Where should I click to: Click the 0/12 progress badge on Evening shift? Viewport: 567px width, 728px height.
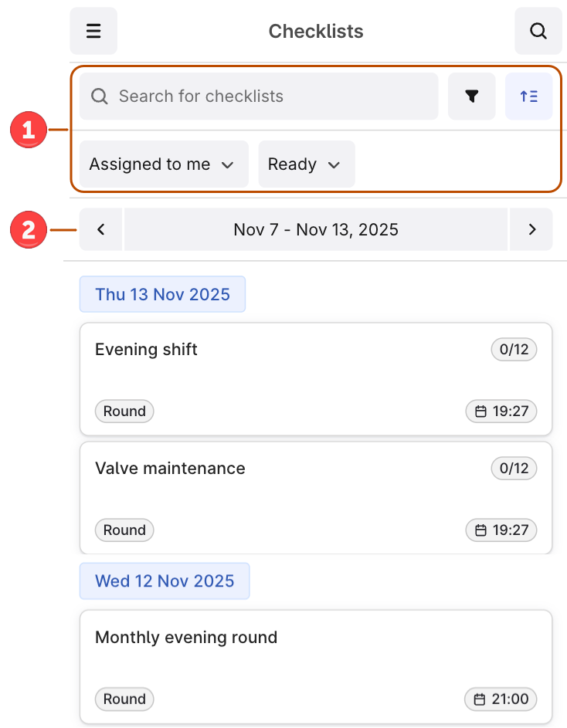[x=514, y=349]
